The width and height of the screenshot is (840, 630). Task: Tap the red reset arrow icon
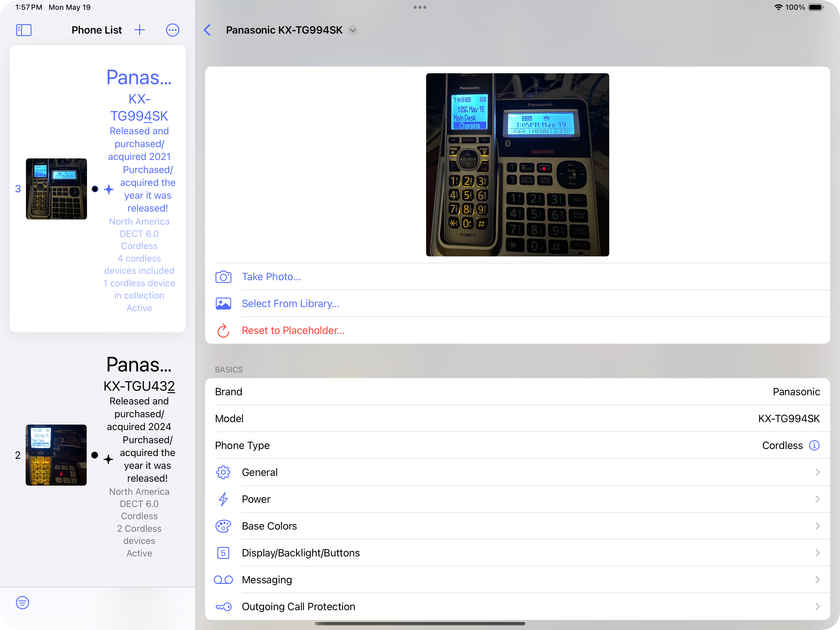(223, 330)
